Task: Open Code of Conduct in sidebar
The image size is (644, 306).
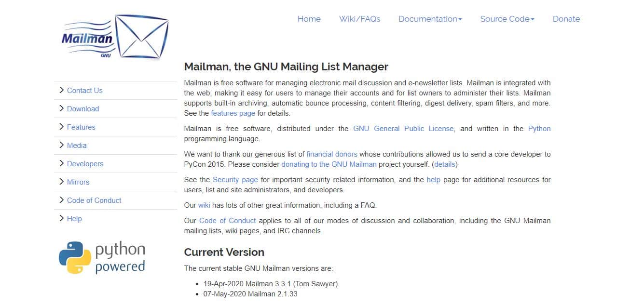Action: [94, 200]
